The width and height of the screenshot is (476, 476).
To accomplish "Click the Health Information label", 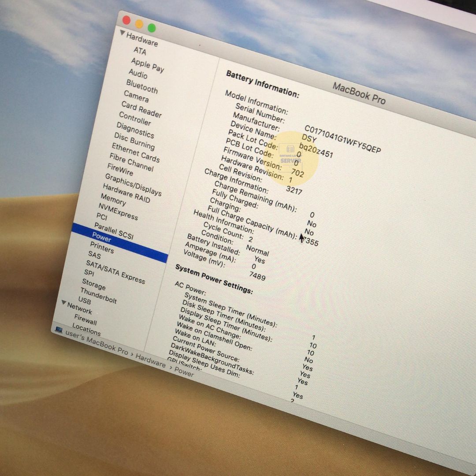I will tap(224, 221).
